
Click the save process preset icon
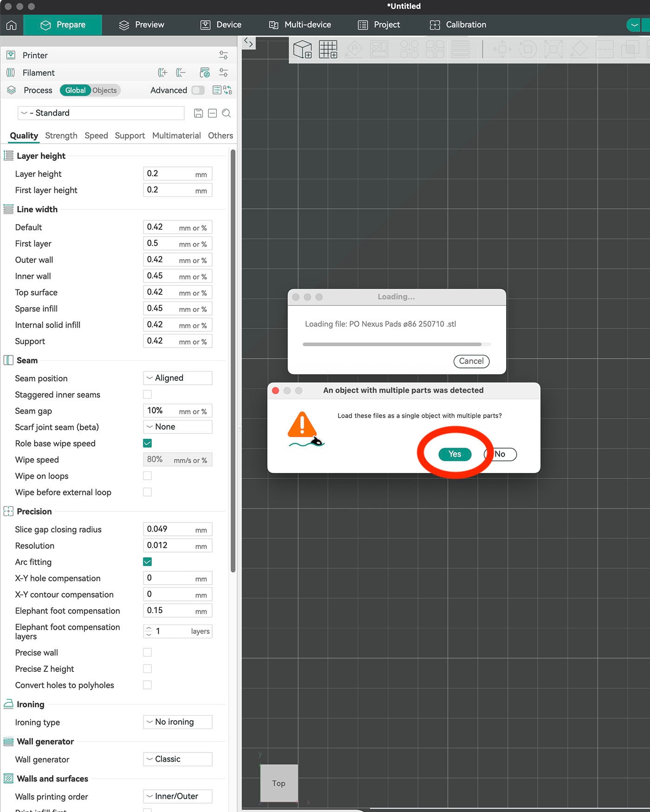pyautogui.click(x=198, y=113)
